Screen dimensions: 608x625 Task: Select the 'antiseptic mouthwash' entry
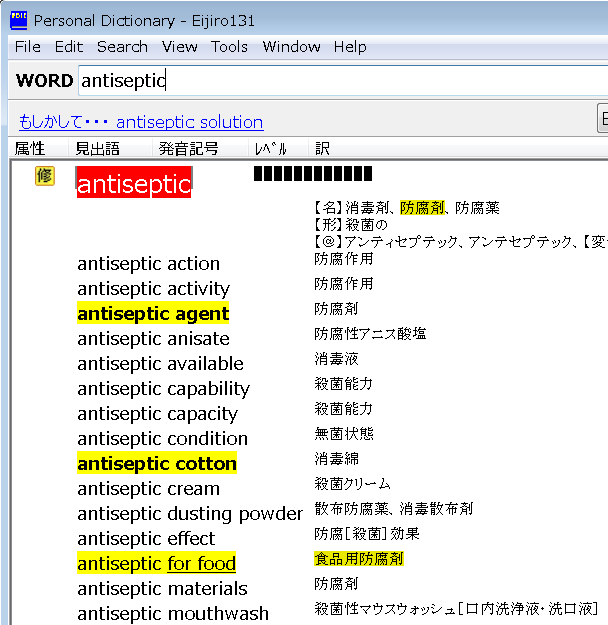click(173, 614)
